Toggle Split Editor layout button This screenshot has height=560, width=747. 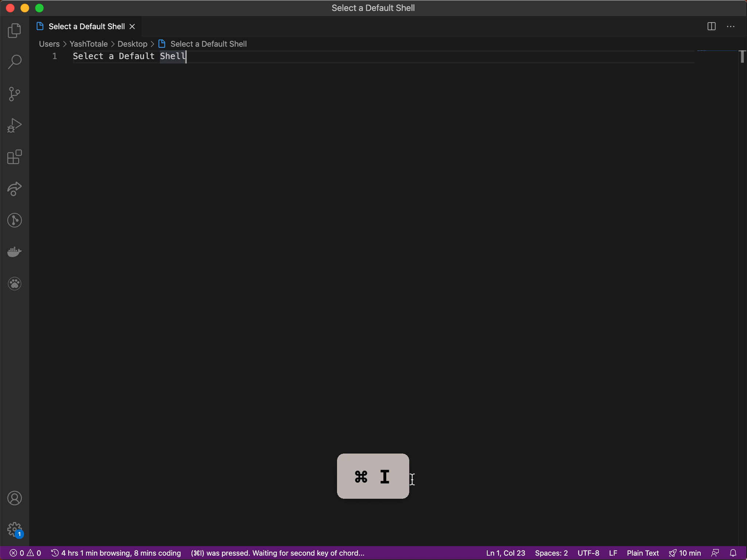(x=711, y=26)
